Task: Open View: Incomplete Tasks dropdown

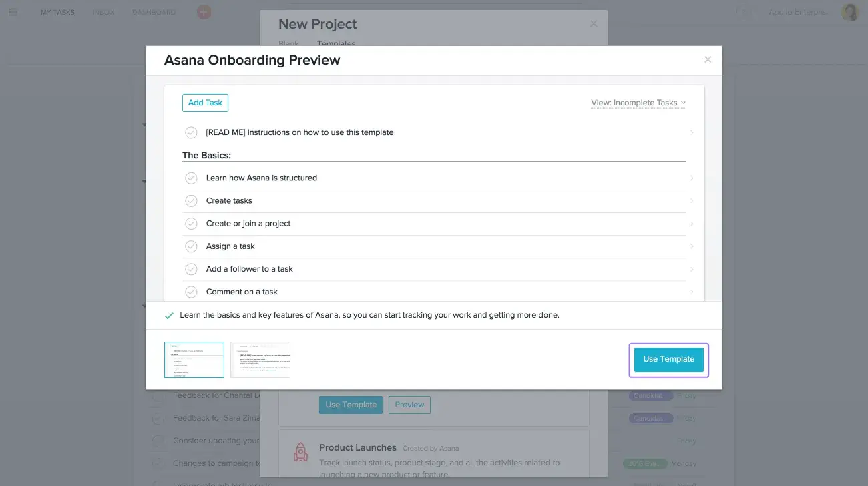Action: pyautogui.click(x=638, y=103)
